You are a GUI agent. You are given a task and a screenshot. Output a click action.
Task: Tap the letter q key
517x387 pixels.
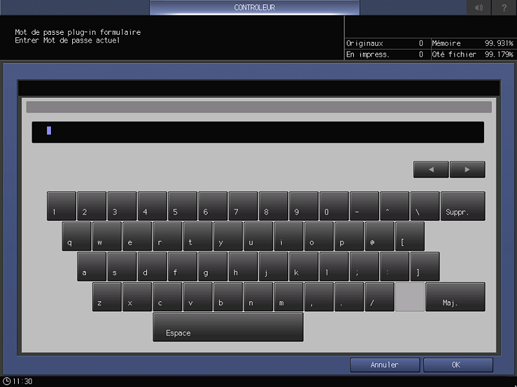(76, 236)
